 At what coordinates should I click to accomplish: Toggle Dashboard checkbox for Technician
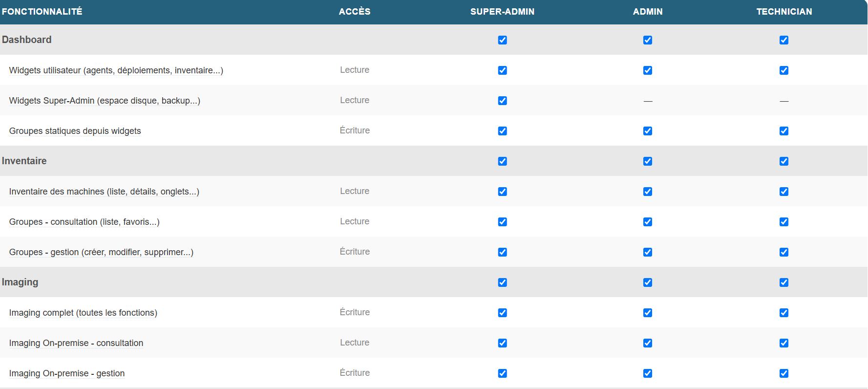tap(784, 40)
